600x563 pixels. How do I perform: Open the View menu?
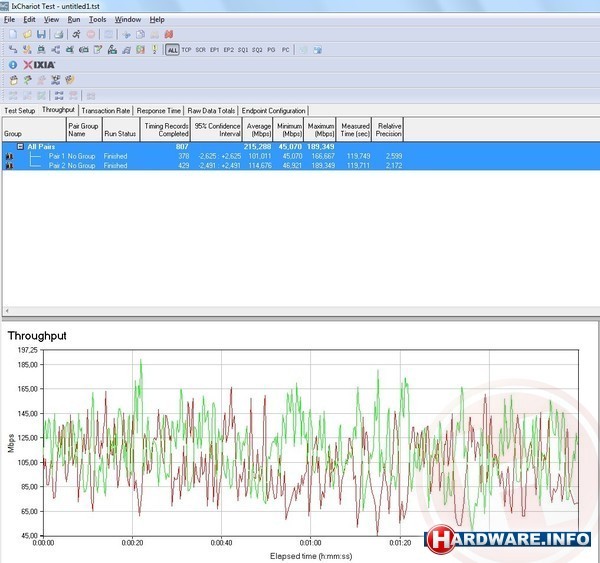(51, 20)
